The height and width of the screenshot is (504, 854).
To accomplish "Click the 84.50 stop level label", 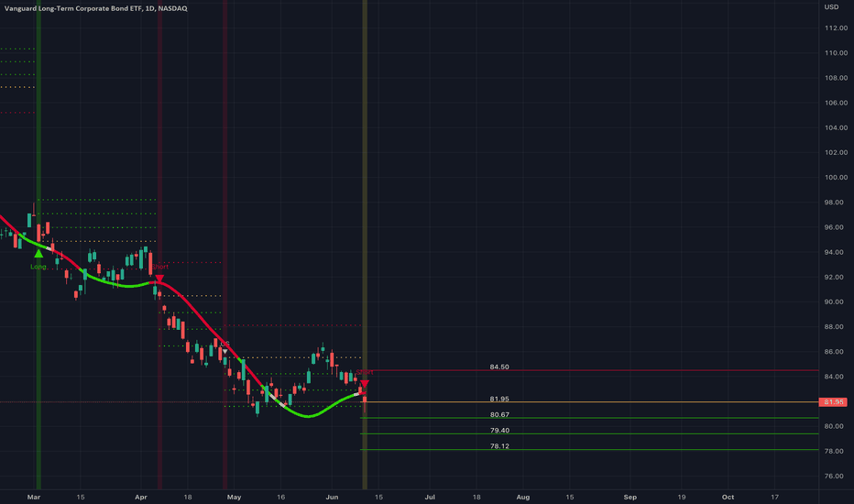I will tap(498, 367).
